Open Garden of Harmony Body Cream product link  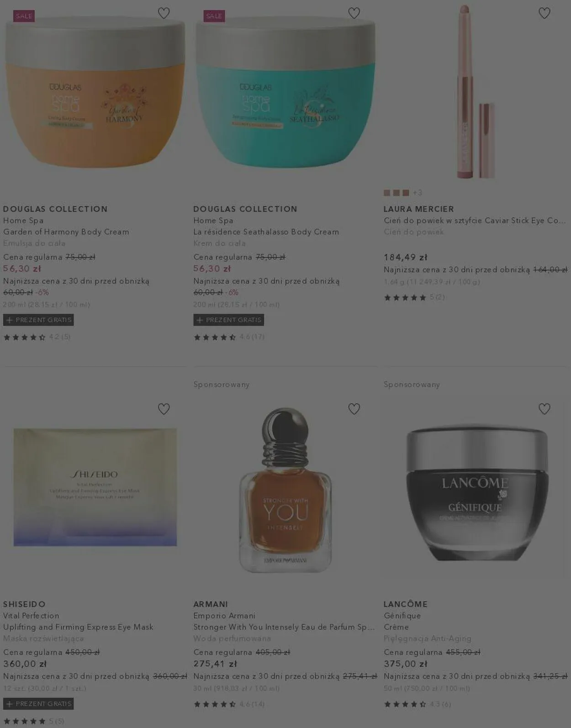[x=66, y=232]
